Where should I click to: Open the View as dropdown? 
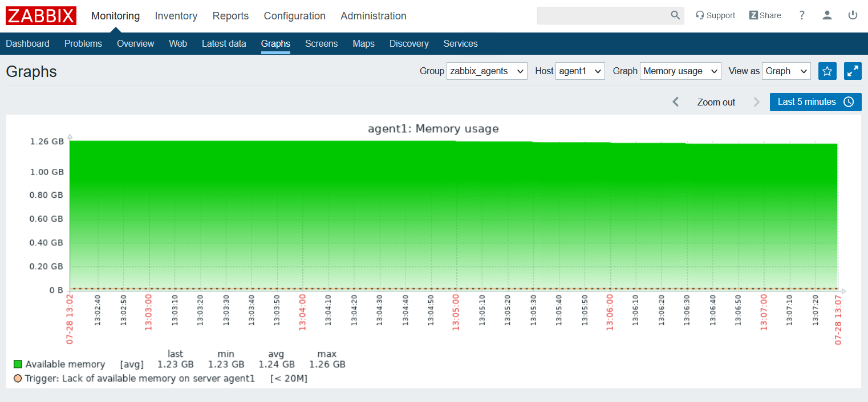(786, 71)
